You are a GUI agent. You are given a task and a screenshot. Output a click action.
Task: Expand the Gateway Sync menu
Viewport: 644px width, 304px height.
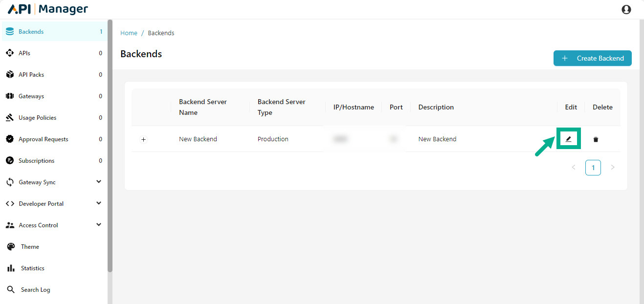tap(10, 182)
